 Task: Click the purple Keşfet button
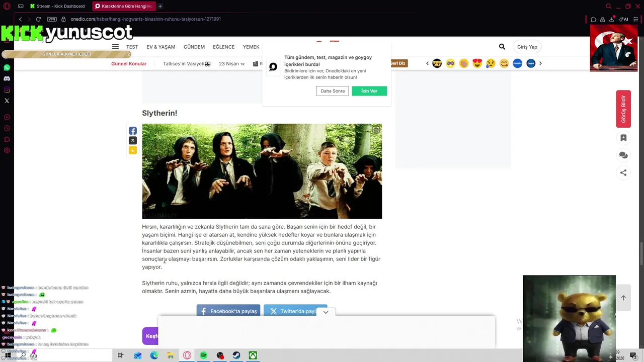150,336
